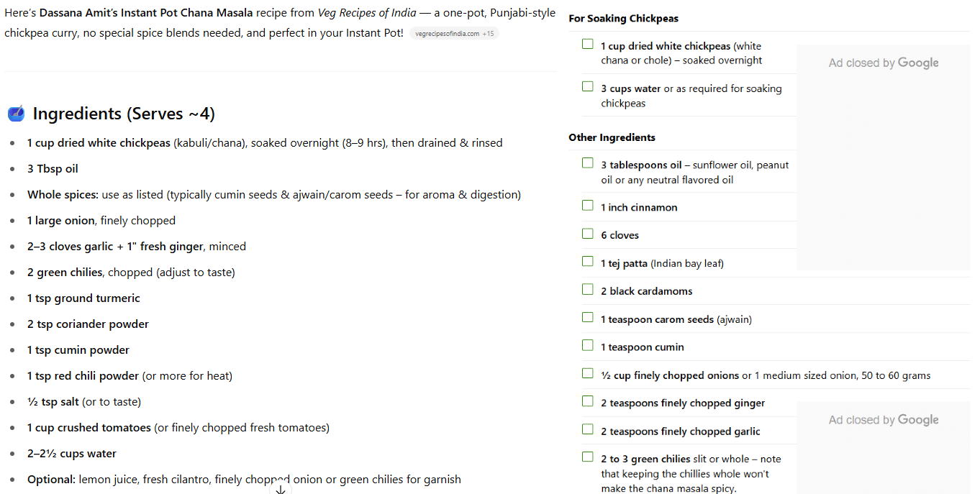980x494 pixels.
Task: Select the 2 black cardamoms checkbox
Action: [x=588, y=290]
